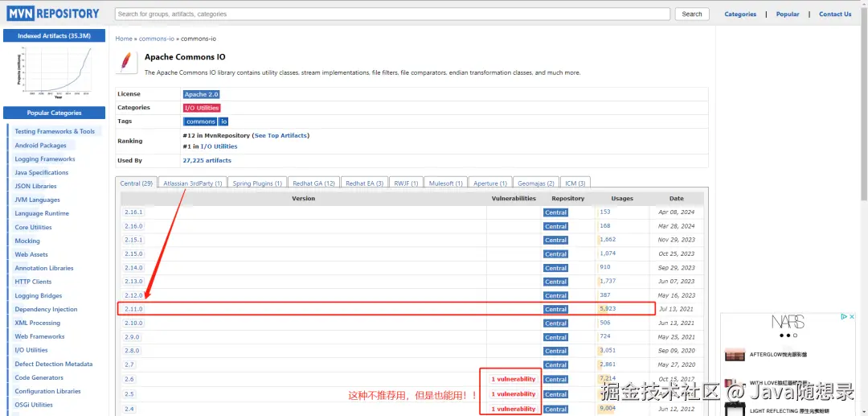Screen dimensions: 868x416
Task: Open Dependency Injection category
Action: (46, 310)
